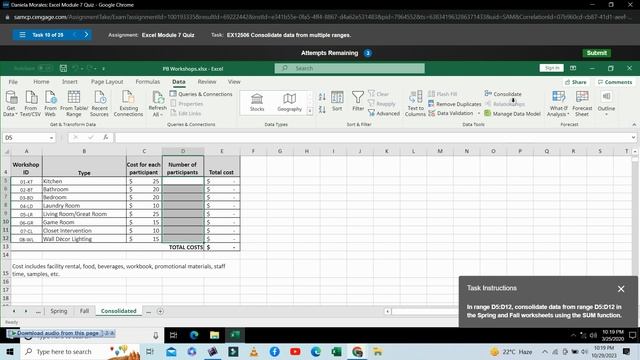This screenshot has height=360, width=640.
Task: Select the Spring worksheet tab
Action: tap(59, 311)
